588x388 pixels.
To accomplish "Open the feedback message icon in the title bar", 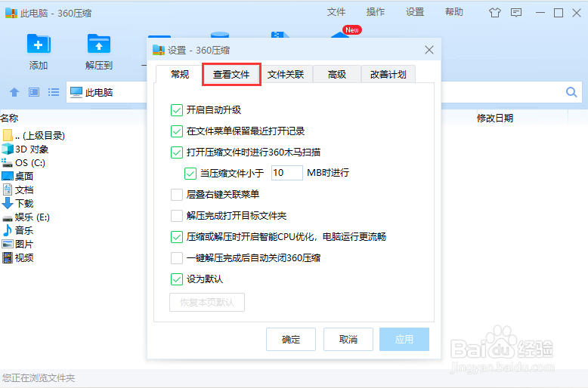I will pyautogui.click(x=516, y=13).
